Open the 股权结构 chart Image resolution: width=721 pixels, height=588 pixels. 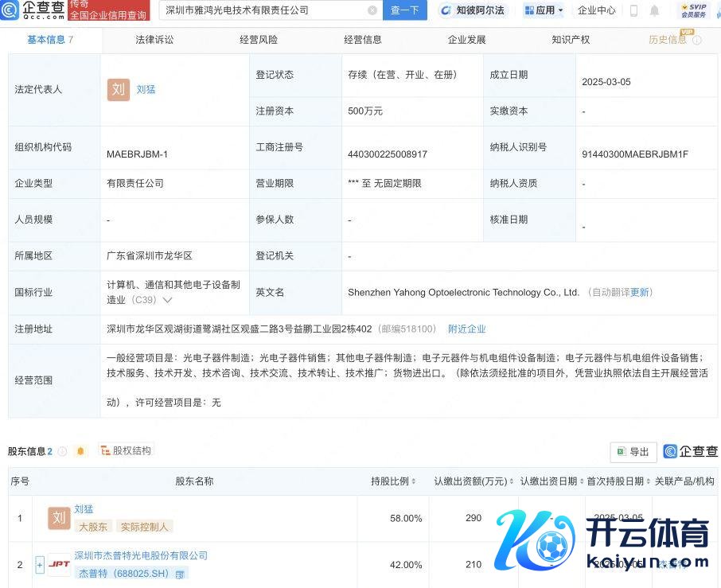pos(126,451)
